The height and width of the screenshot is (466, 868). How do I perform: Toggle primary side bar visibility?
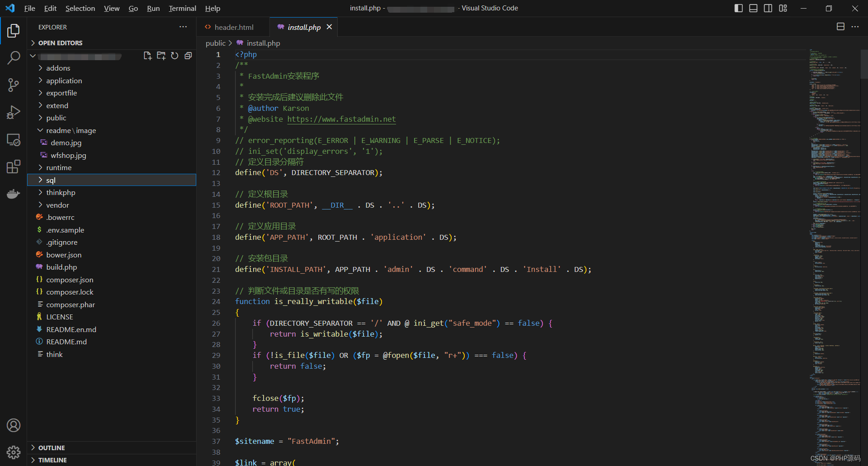click(x=739, y=8)
